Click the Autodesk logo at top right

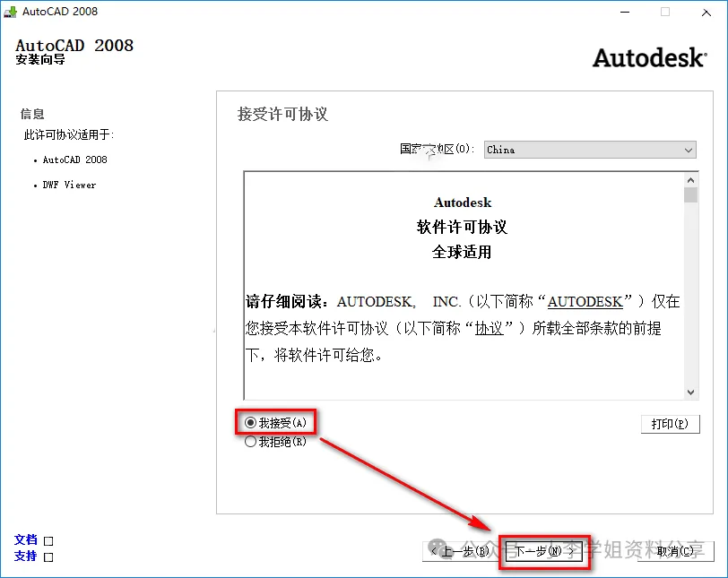(649, 58)
